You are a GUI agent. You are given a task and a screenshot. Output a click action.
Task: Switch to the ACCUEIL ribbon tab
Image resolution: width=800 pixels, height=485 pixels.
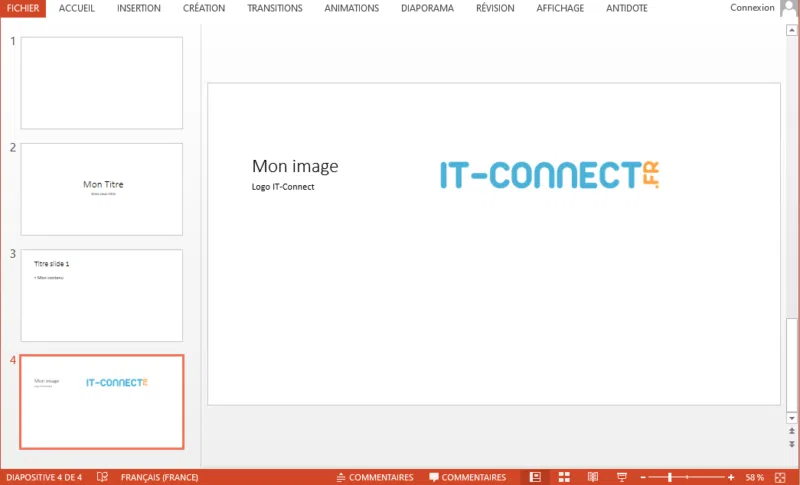pos(77,8)
